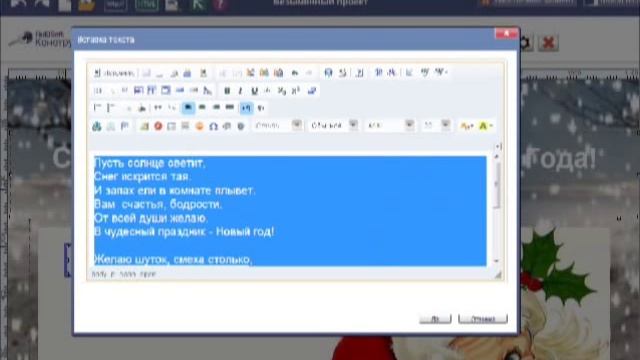Viewport: 640px width, 360px height.
Task: Click Paste as plain text icon
Action: [264, 73]
